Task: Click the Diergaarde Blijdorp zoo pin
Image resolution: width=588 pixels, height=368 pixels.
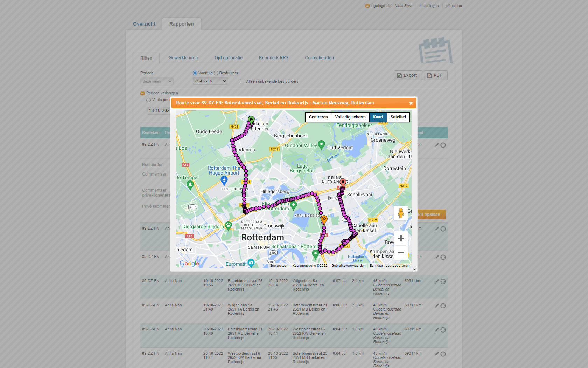Action: (228, 226)
